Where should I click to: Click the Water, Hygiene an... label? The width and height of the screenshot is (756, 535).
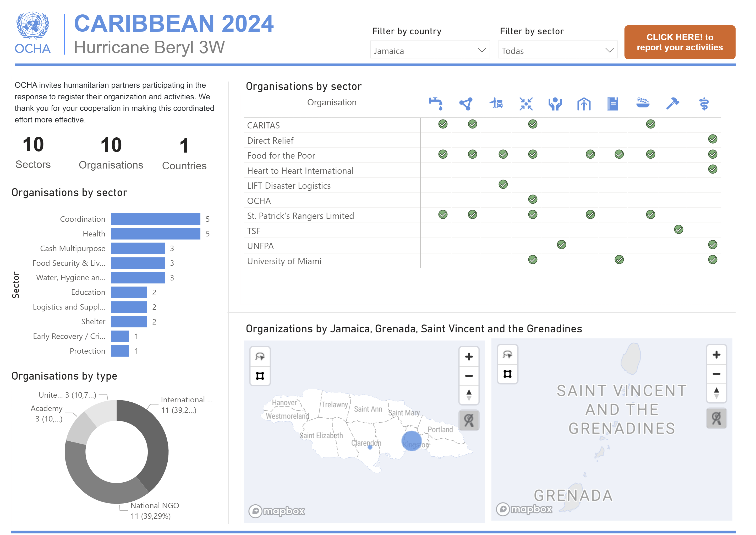pos(71,278)
